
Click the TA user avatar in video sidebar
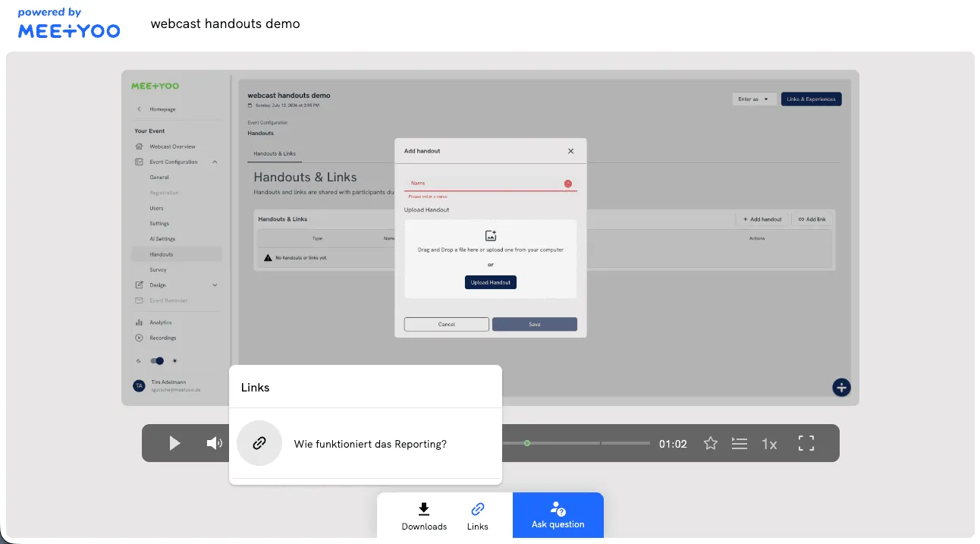139,385
